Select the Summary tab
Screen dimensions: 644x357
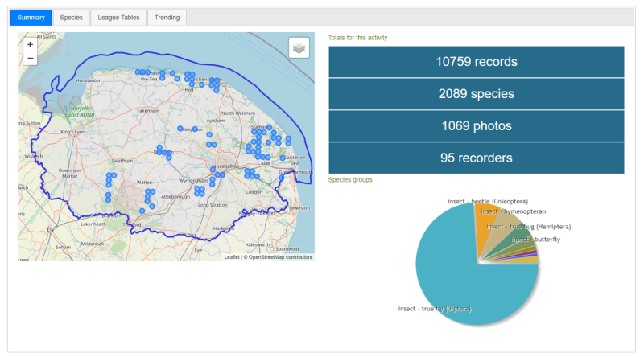(x=31, y=17)
